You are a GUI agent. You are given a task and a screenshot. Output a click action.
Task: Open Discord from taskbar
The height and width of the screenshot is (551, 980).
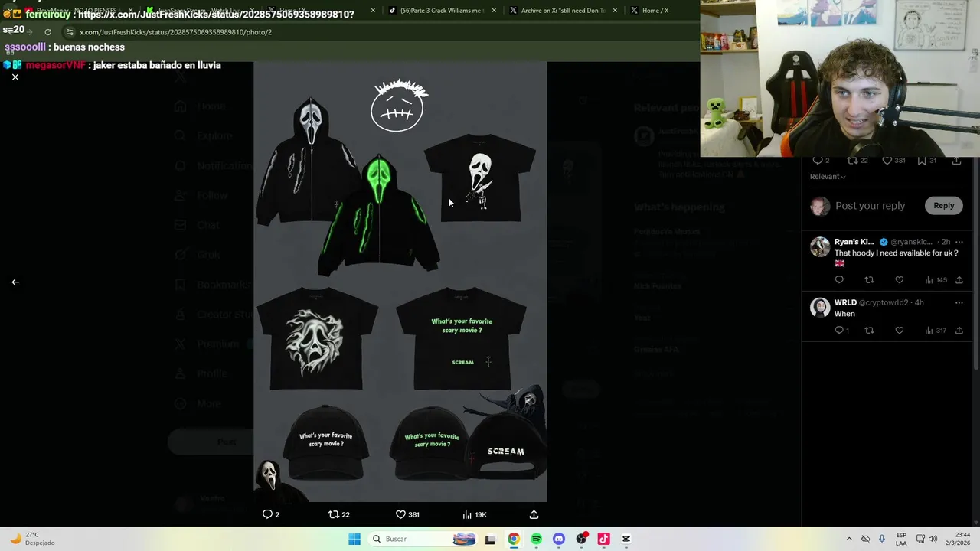point(558,539)
